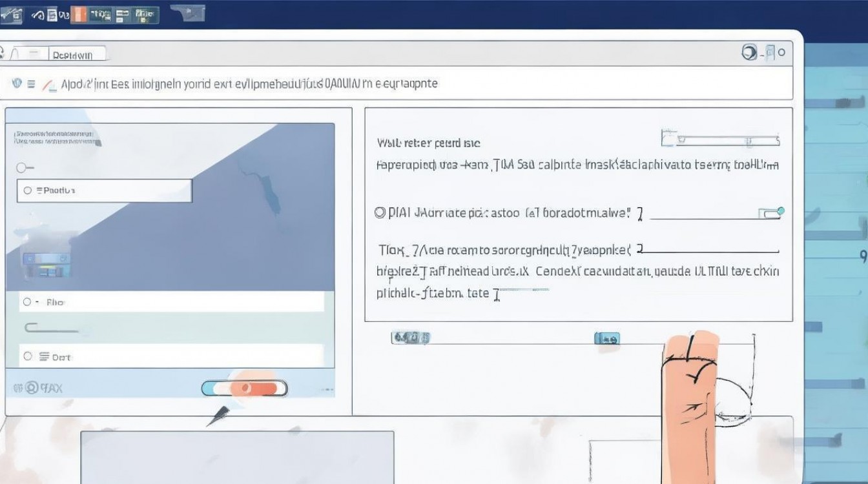The image size is (868, 484).
Task: Switch to the tab in the window's title strip
Action: click(78, 55)
